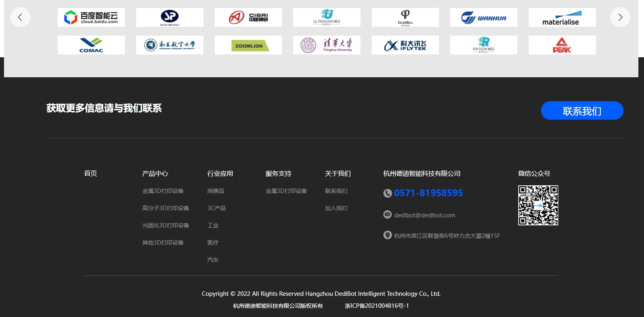Image resolution: width=644 pixels, height=317 pixels.
Task: Open 产品中心 footer menu heading
Action: [x=155, y=173]
